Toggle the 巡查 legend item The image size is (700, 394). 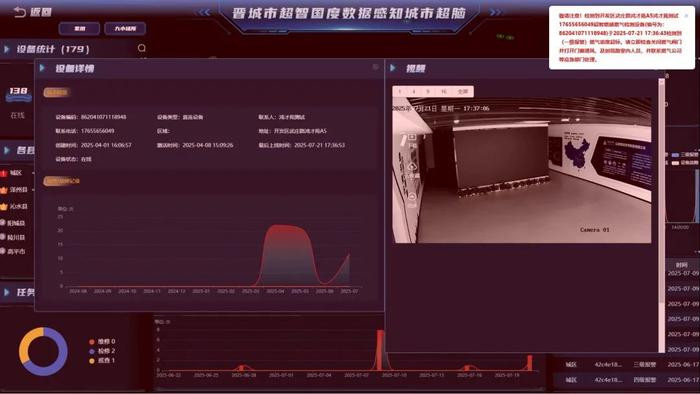tap(102, 361)
